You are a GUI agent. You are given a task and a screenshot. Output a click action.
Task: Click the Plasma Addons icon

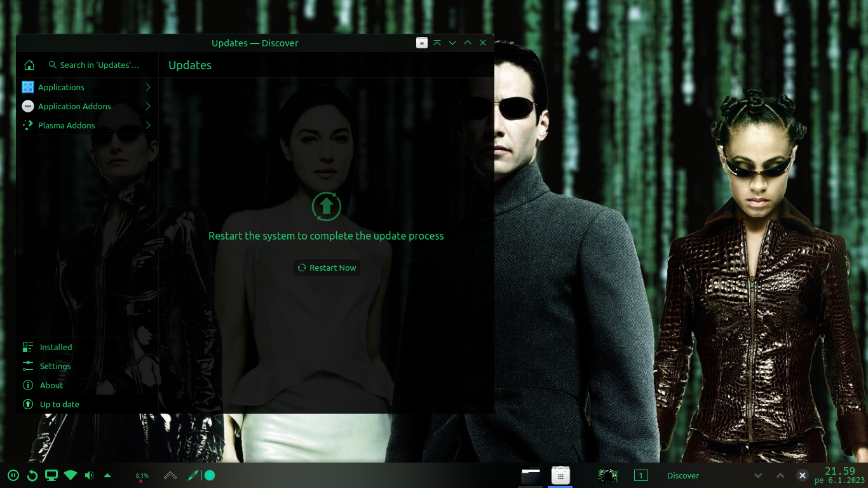28,125
